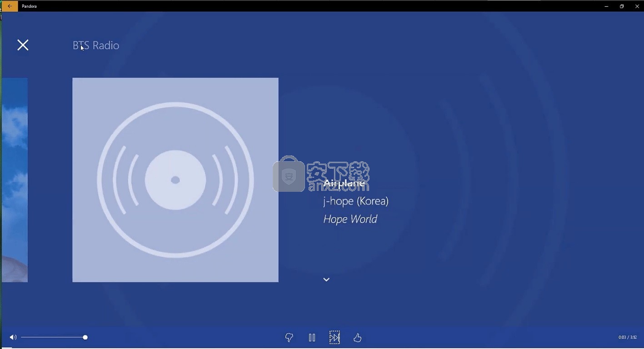Click the current album art placeholder

coord(175,180)
